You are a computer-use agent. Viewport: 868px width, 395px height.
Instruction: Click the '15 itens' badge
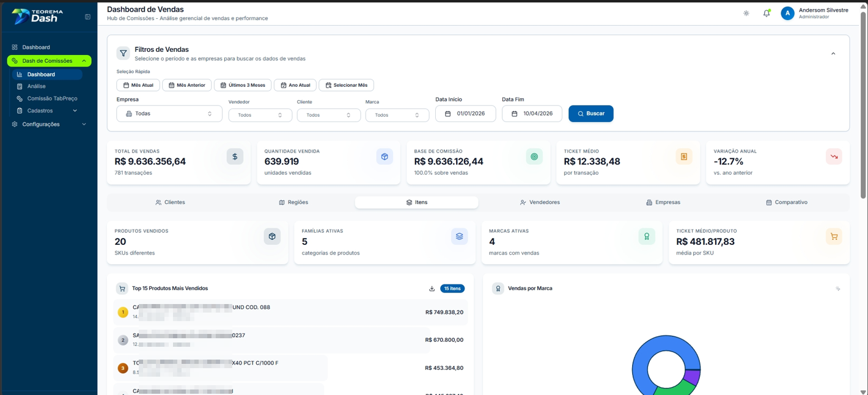[x=452, y=289]
